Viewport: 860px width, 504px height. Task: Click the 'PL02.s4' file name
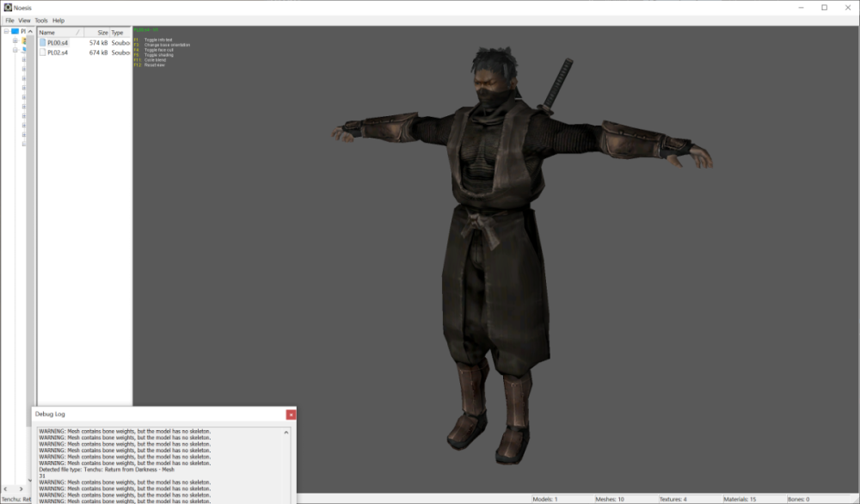coord(58,52)
